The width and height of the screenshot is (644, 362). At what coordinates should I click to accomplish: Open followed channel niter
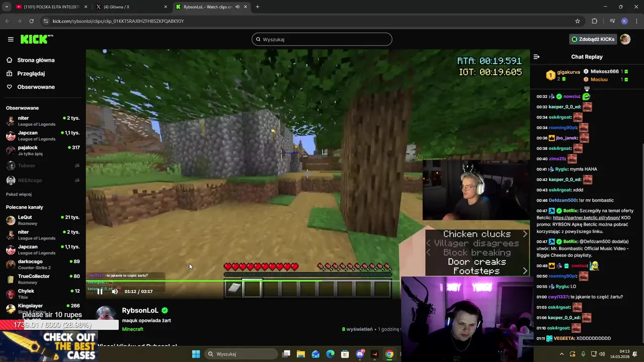[43, 121]
